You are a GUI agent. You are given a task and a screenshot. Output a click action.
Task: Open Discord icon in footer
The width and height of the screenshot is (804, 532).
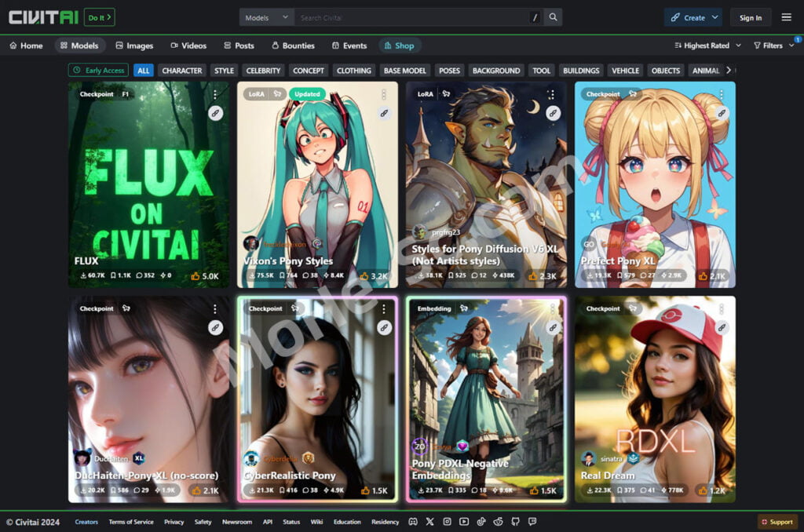coord(412,522)
